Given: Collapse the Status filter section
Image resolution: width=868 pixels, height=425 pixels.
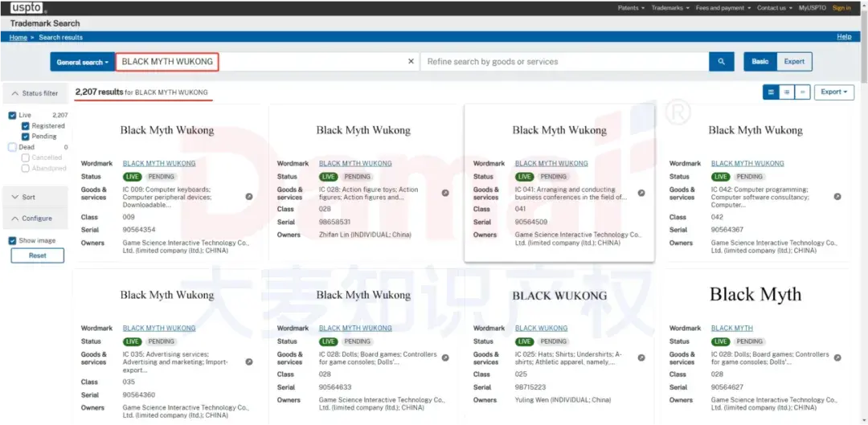Looking at the screenshot, I should point(35,93).
